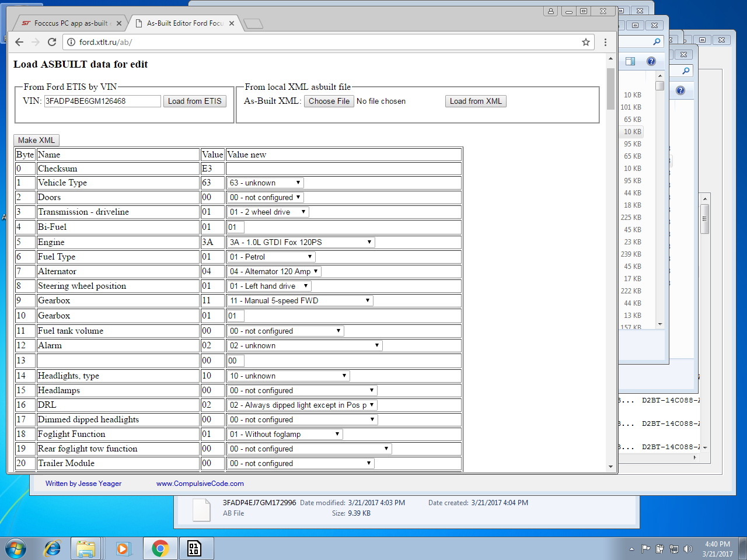
Task: Click the page vertical scrollbar thumb
Action: [610, 89]
